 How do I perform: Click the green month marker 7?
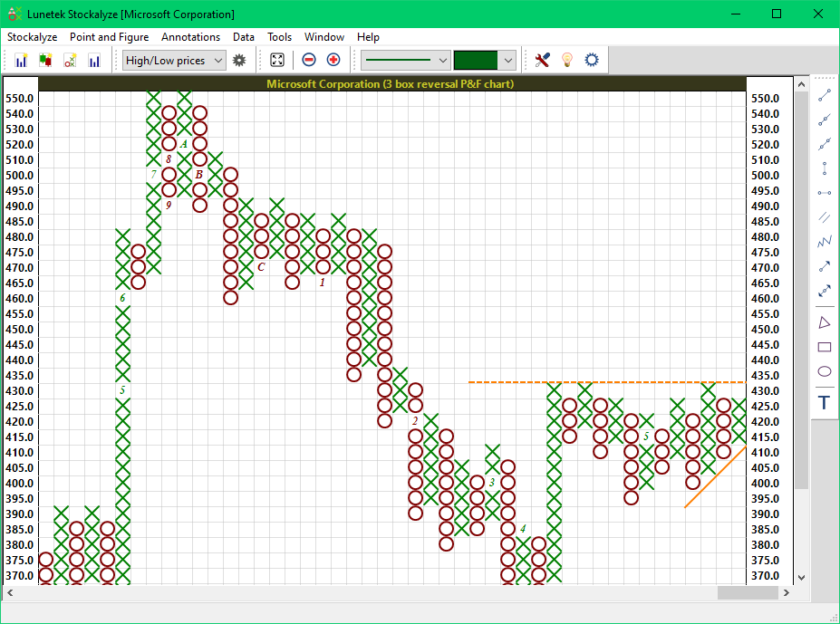(154, 175)
